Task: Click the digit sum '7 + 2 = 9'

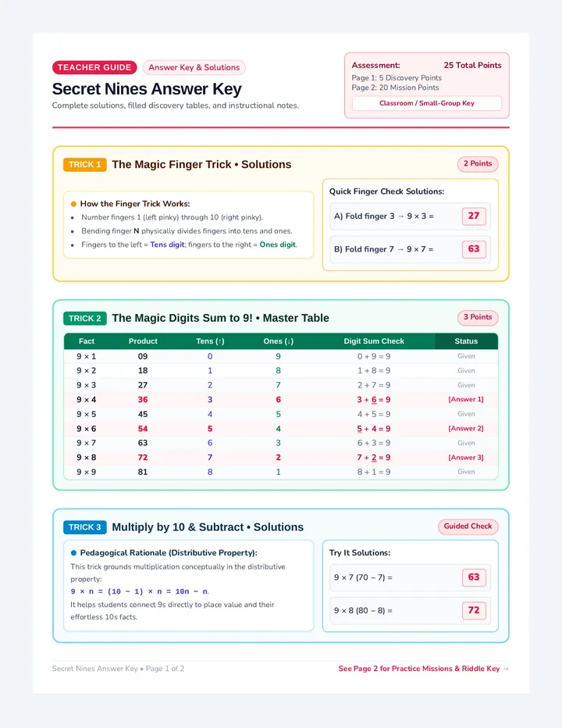Action: [374, 457]
